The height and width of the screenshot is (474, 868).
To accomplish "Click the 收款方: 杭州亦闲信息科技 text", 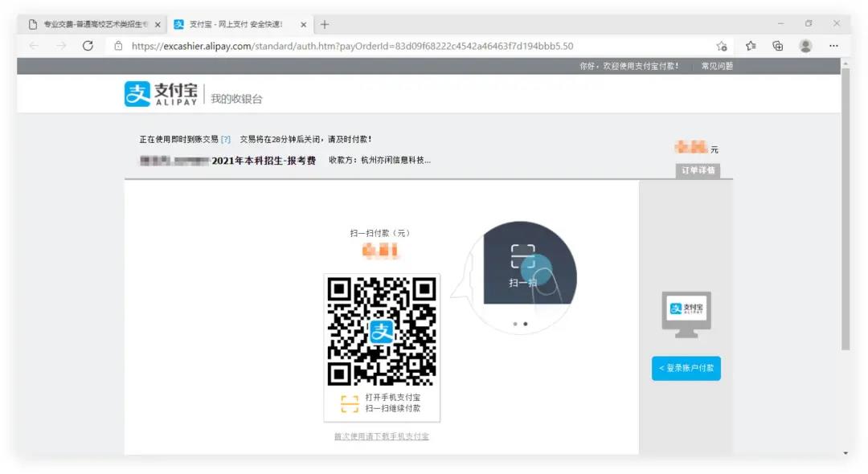I will click(x=379, y=161).
